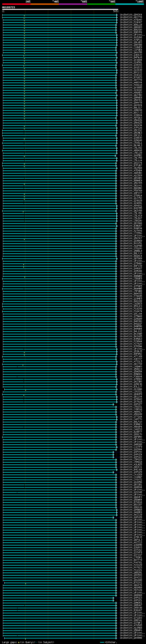
Task: Select label UniRef100_A1XQQ6
Action: (131, 389)
